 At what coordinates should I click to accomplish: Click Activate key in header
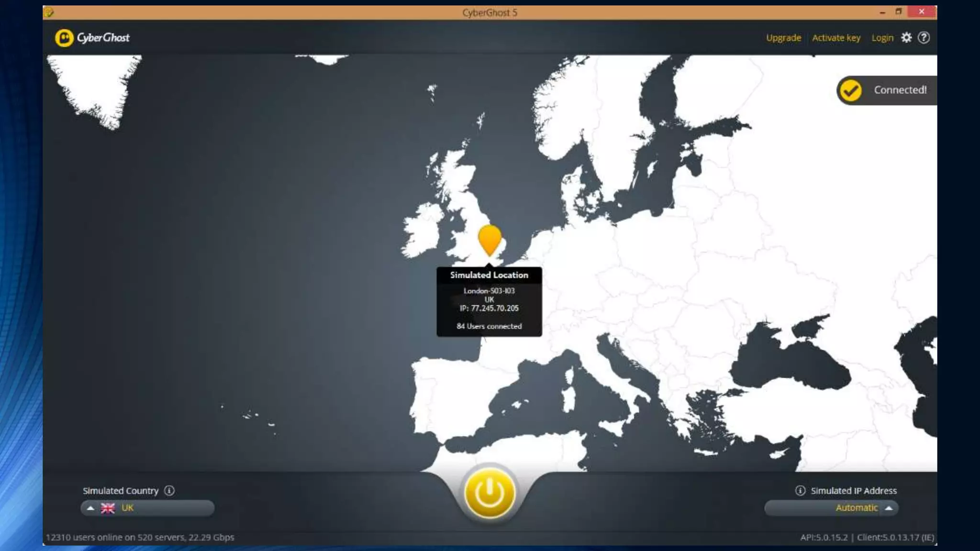[836, 38]
